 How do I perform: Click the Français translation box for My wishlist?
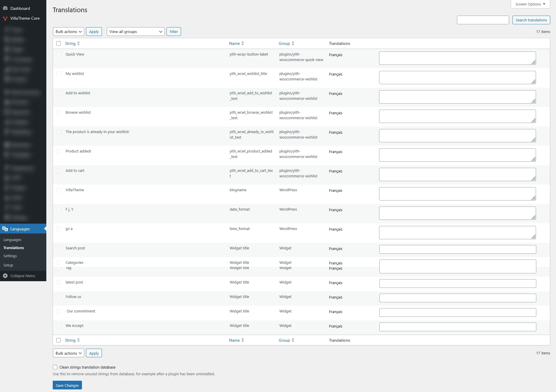(457, 78)
